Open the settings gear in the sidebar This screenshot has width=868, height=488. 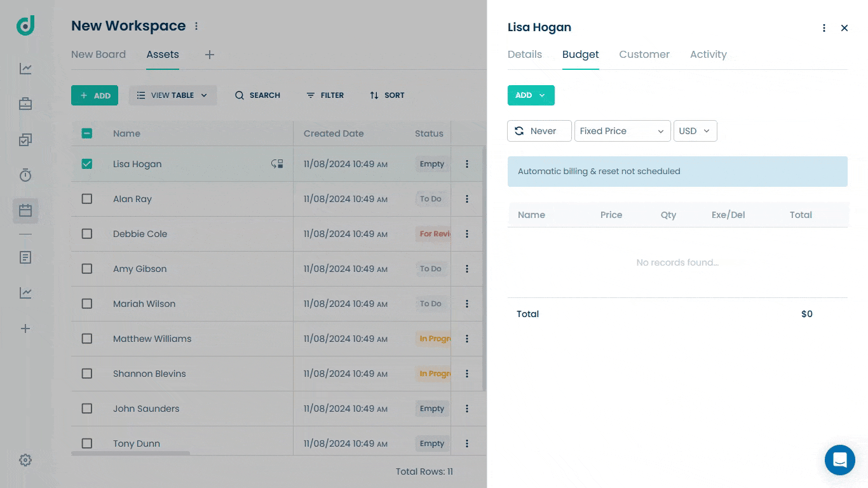[x=25, y=460]
